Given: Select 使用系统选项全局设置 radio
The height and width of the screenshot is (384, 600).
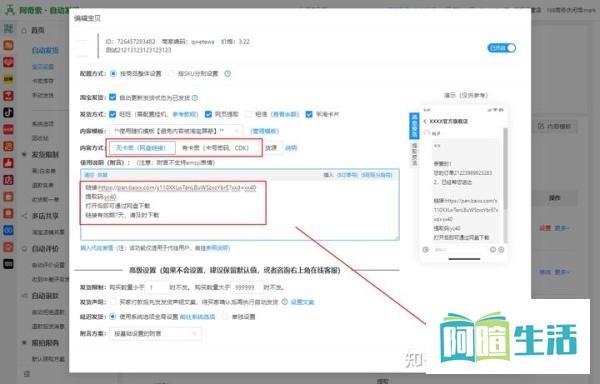Looking at the screenshot, I should [x=112, y=316].
